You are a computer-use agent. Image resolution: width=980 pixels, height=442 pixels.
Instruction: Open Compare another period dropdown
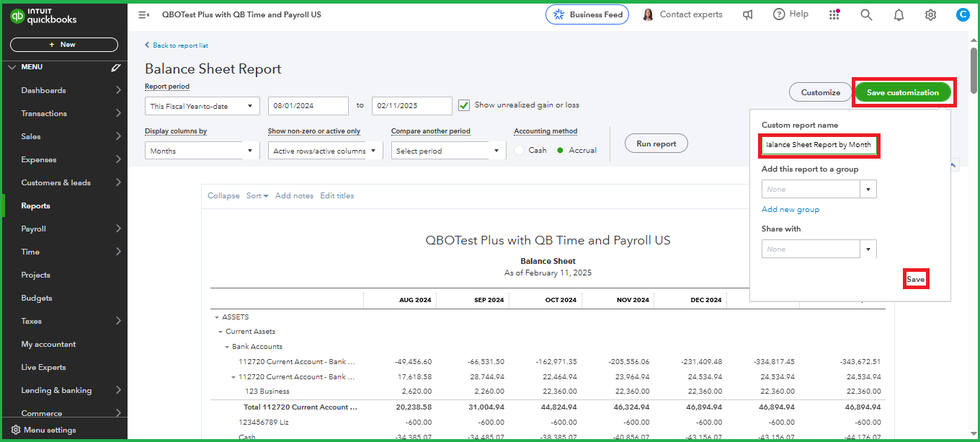click(x=449, y=151)
